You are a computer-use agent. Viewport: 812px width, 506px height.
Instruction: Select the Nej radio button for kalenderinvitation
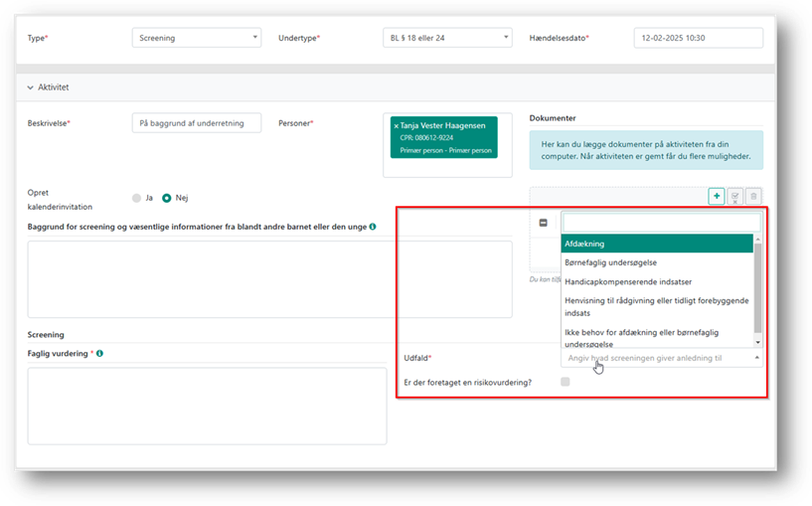coord(167,198)
